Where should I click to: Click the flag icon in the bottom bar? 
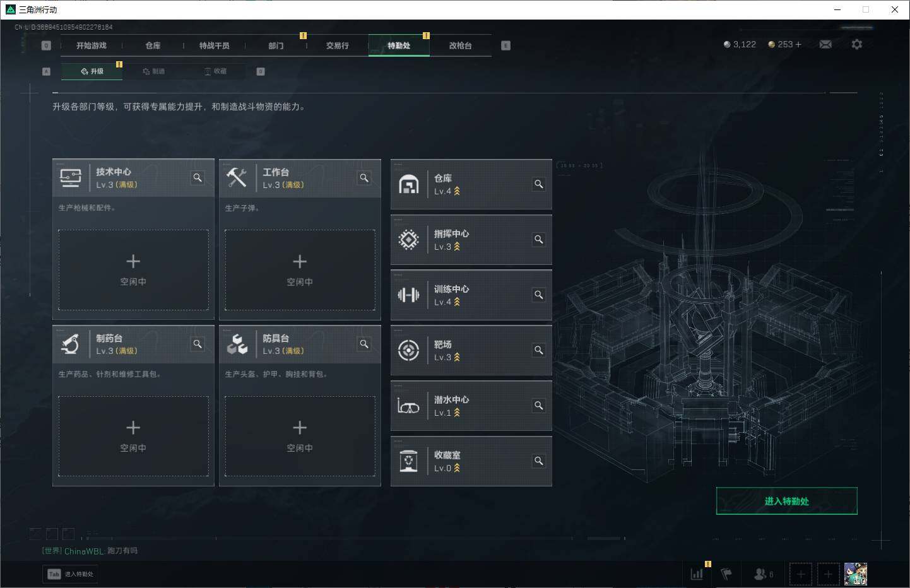coord(726,574)
